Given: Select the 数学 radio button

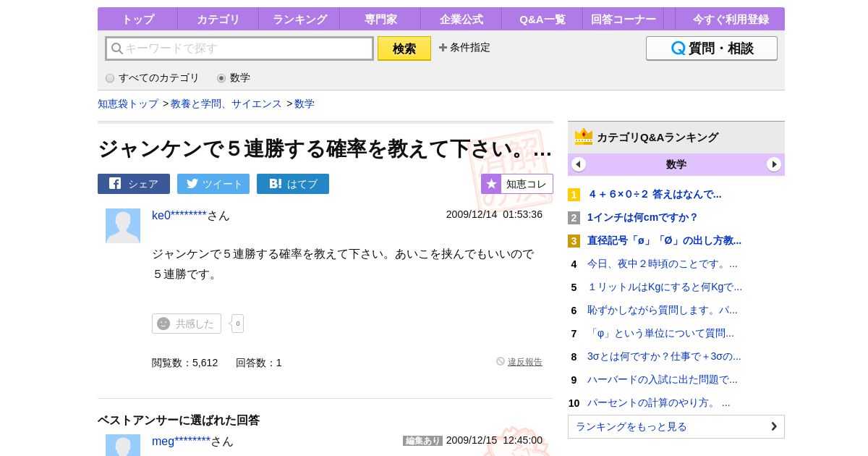Looking at the screenshot, I should (x=221, y=78).
